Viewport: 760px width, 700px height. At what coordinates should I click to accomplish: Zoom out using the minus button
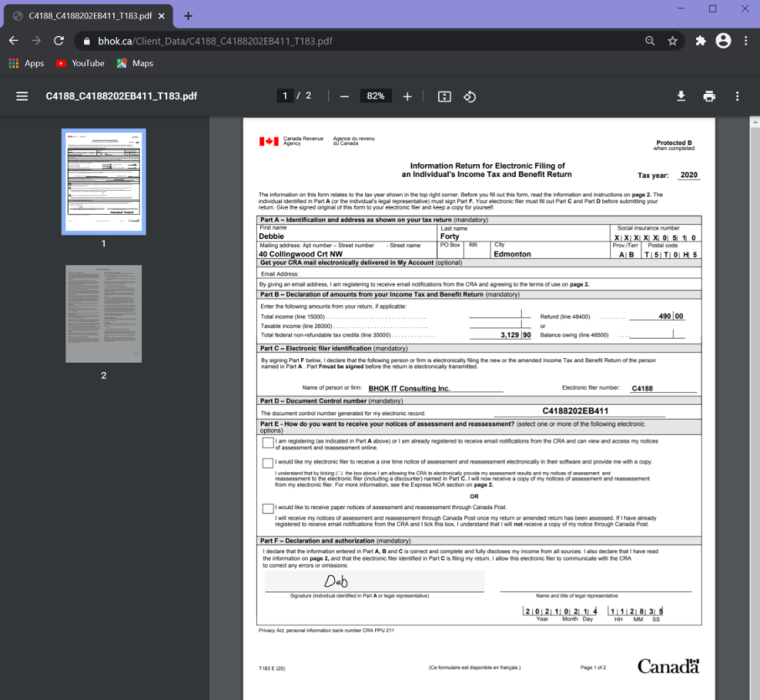[x=344, y=96]
